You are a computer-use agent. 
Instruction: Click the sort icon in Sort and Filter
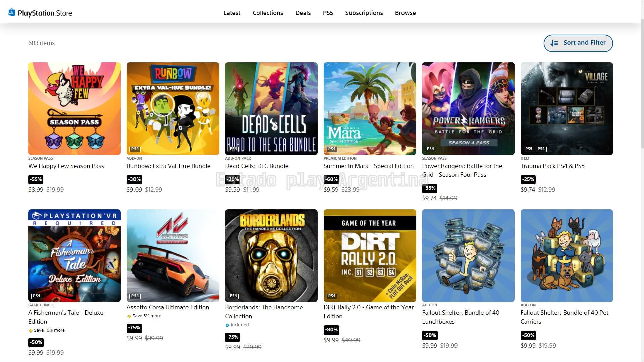pyautogui.click(x=554, y=43)
